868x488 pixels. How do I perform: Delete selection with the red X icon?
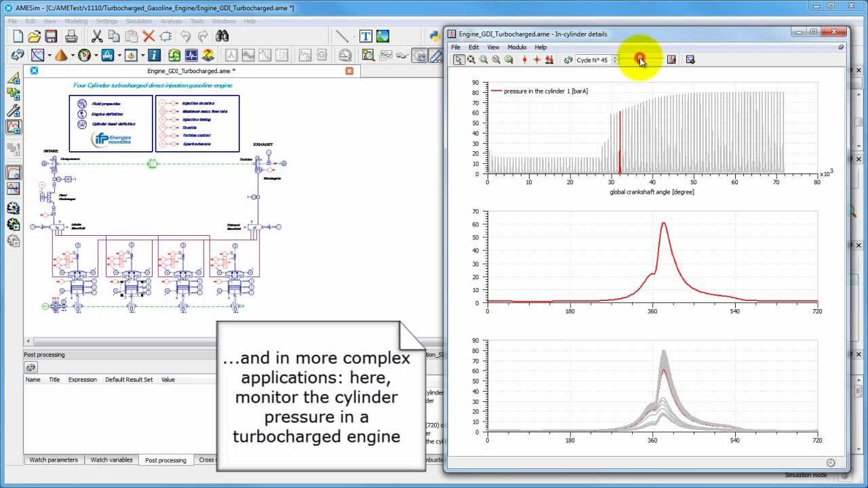coord(149,37)
